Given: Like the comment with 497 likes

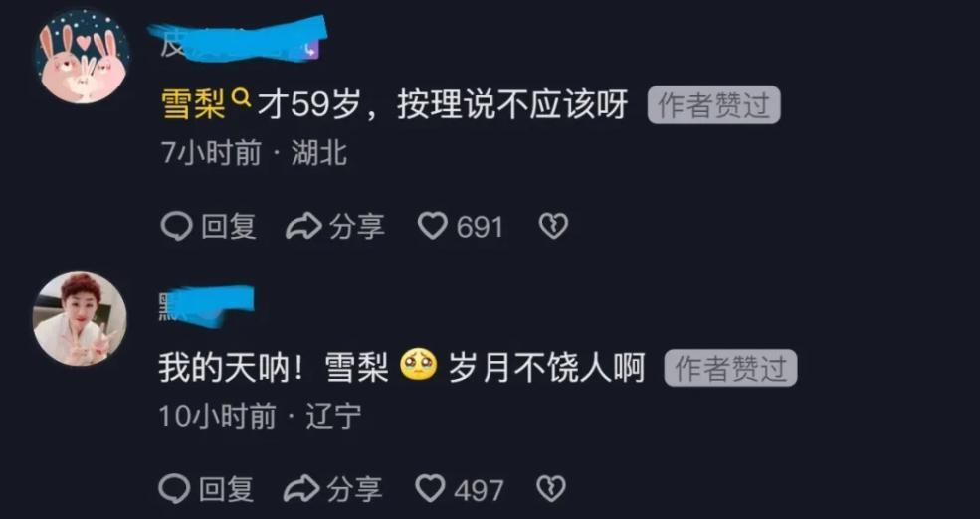Looking at the screenshot, I should click(x=431, y=488).
